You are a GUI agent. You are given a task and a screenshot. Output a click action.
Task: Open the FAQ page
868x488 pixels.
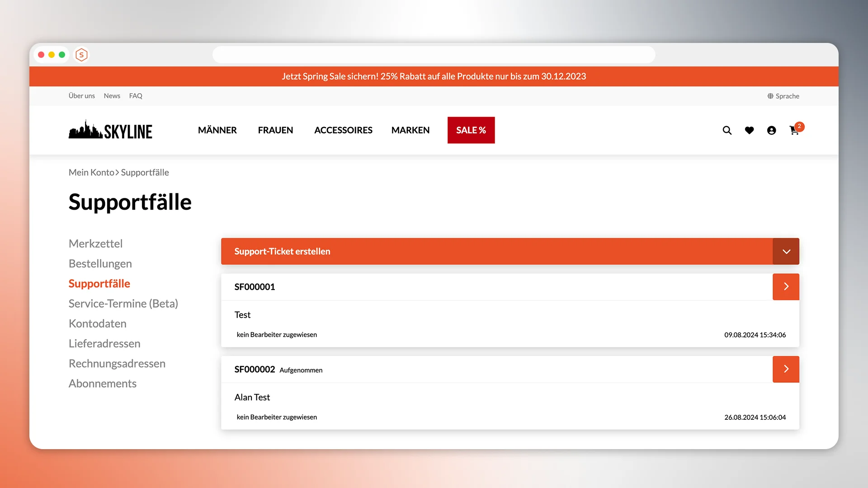click(x=136, y=96)
